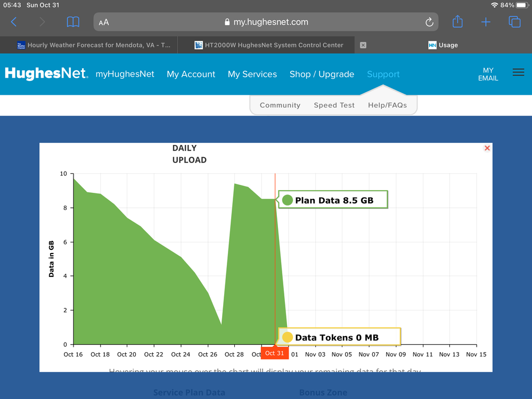The image size is (532, 399).
Task: Open the Safari share sheet icon
Action: 457,22
